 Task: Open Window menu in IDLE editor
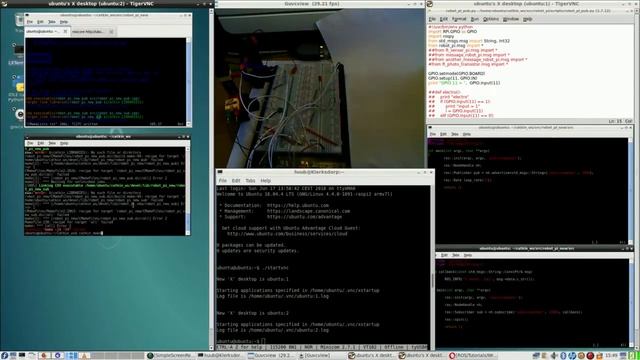tap(510, 19)
